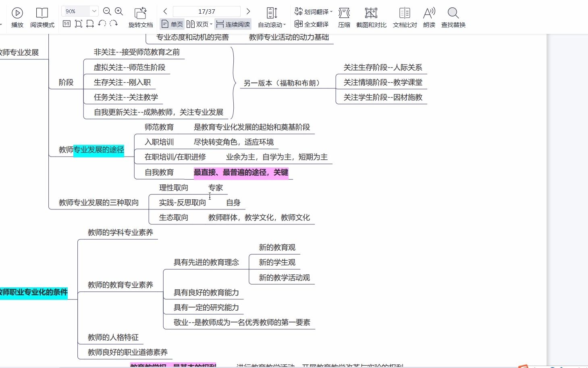Image resolution: width=588 pixels, height=368 pixels.
Task: Click 具有先进的教育理念 node
Action: pyautogui.click(x=206, y=262)
